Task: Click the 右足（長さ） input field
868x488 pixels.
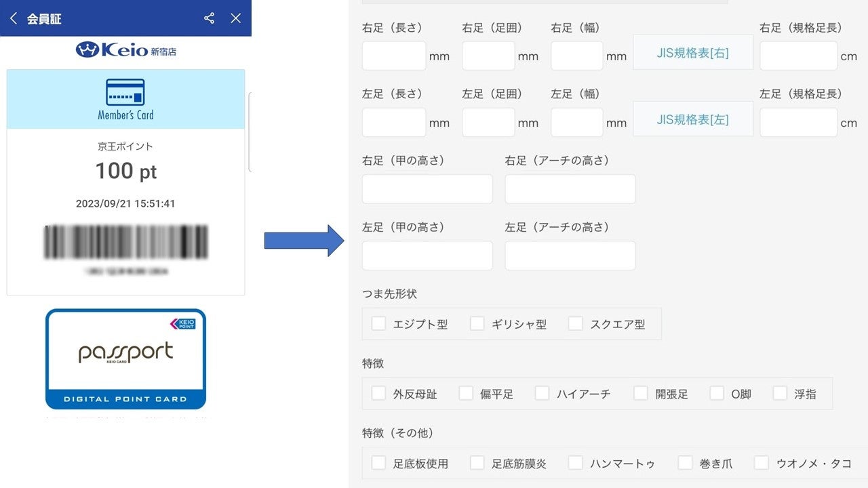Action: (x=393, y=56)
